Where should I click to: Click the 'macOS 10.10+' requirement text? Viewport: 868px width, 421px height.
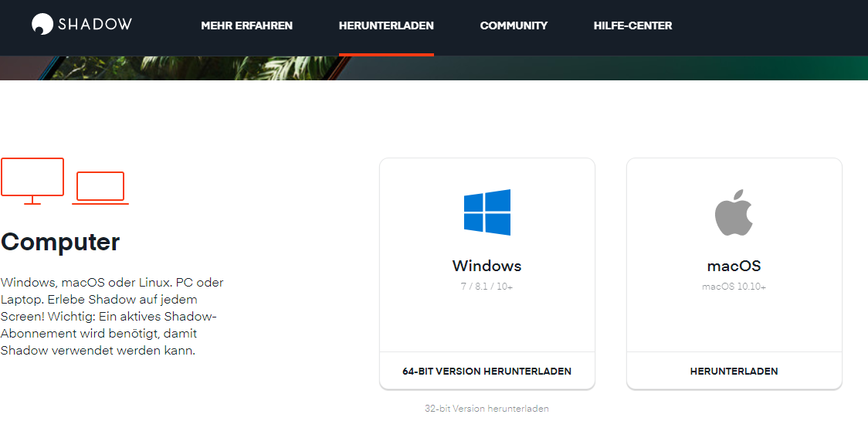tap(734, 287)
